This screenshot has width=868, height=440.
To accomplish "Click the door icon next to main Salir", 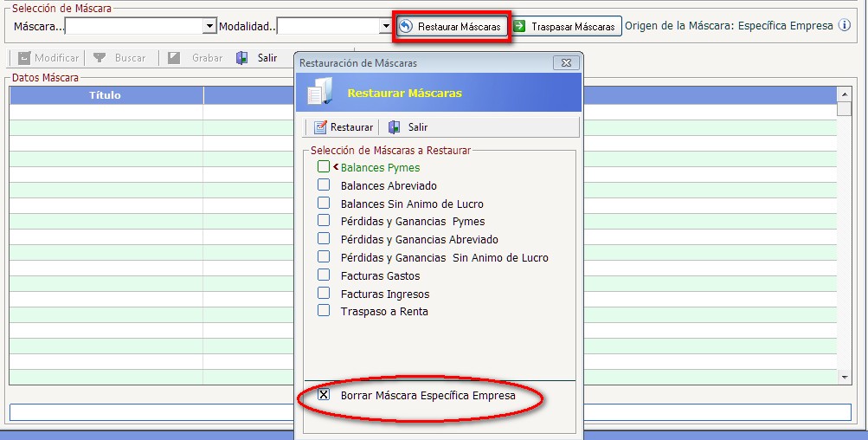I will [x=242, y=58].
